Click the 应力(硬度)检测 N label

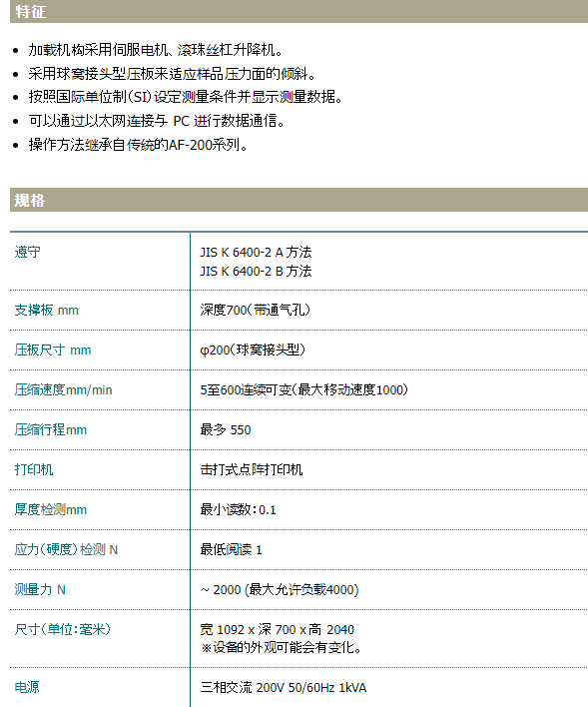click(66, 549)
